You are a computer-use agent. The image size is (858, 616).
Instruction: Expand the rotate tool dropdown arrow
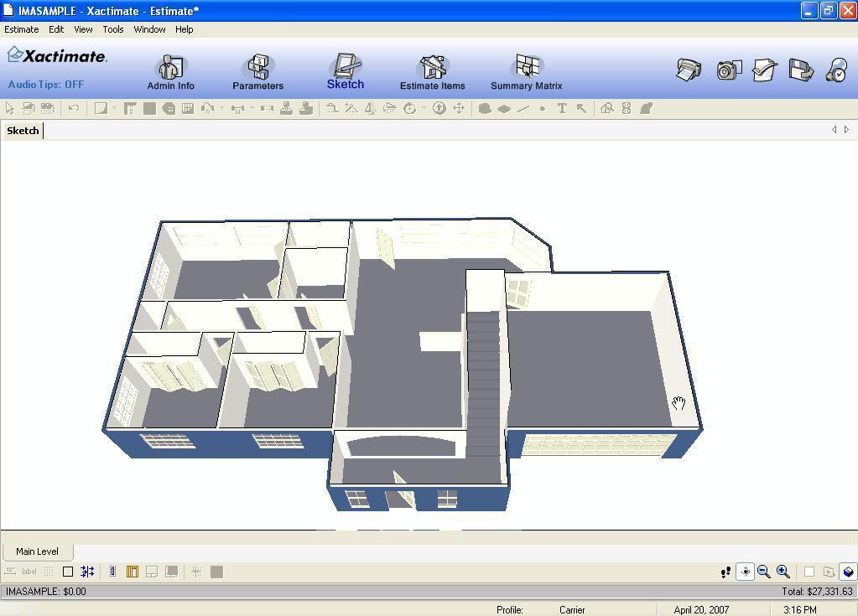[424, 108]
